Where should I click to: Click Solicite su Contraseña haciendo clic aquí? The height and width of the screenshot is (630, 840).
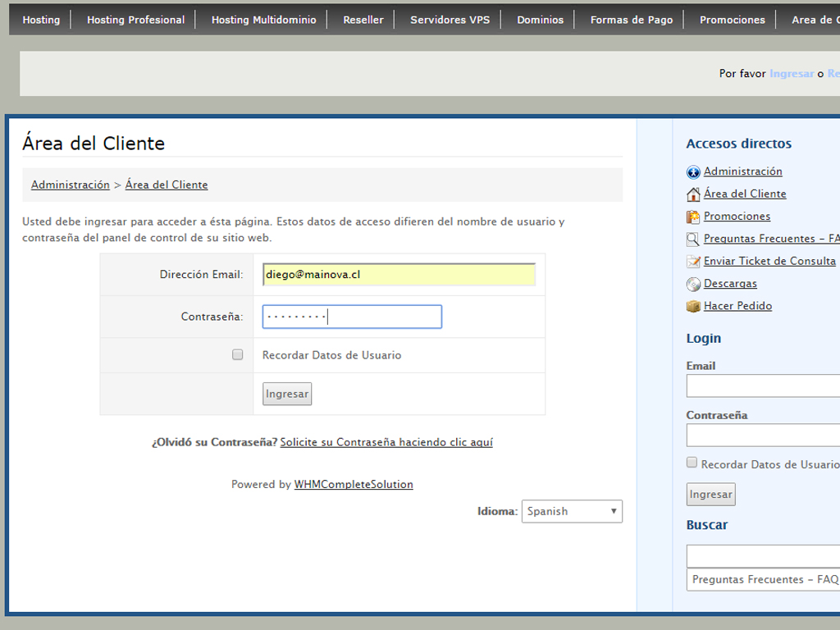pyautogui.click(x=386, y=442)
